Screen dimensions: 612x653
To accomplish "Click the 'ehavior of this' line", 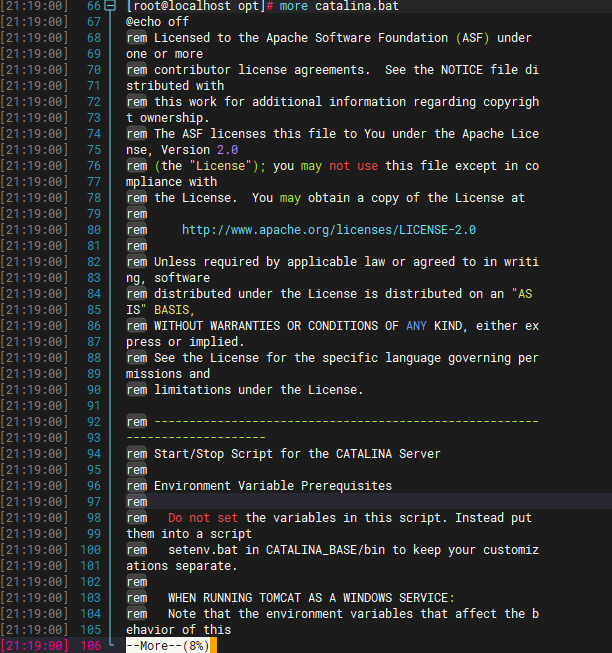I will tap(178, 630).
